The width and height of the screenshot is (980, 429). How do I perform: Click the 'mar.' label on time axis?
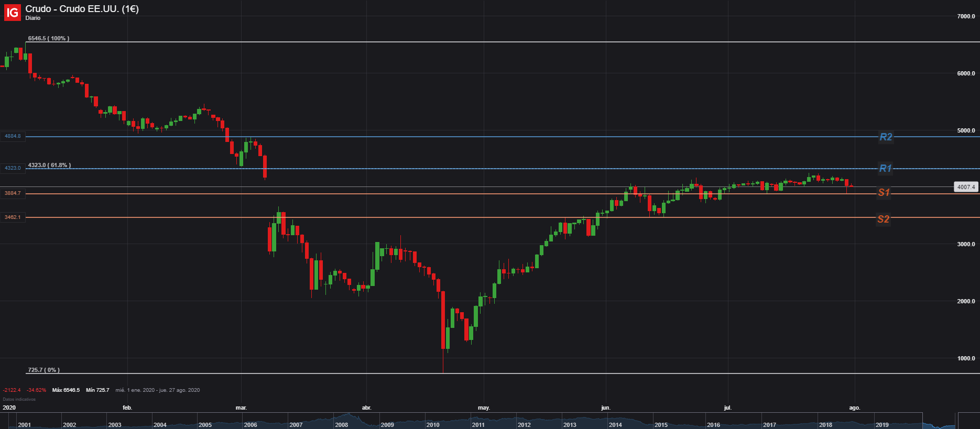pyautogui.click(x=241, y=408)
